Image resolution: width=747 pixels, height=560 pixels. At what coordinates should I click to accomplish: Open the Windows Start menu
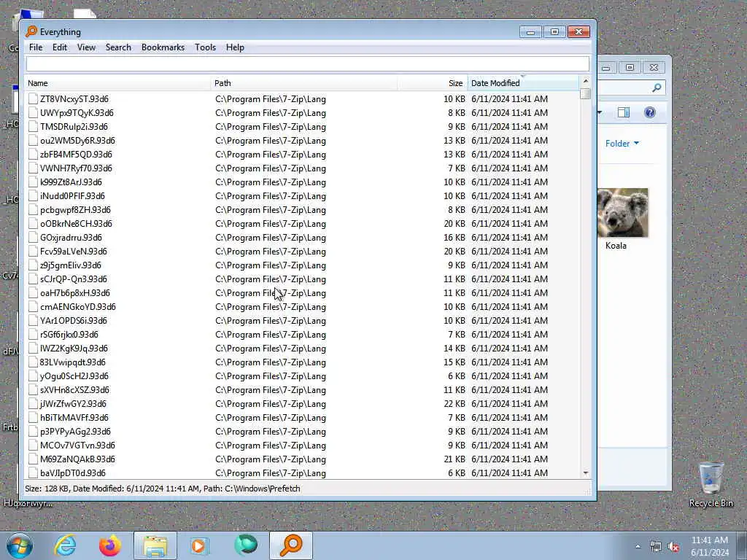19,545
